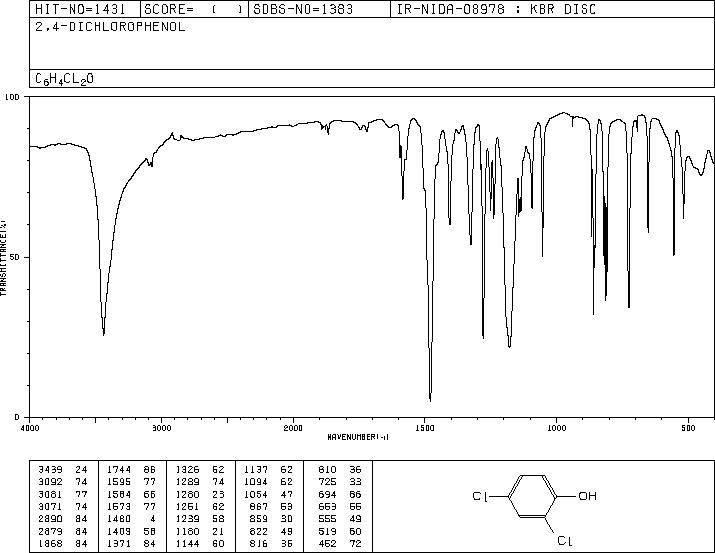Click the deepest absorption peak near 1480

(430, 399)
